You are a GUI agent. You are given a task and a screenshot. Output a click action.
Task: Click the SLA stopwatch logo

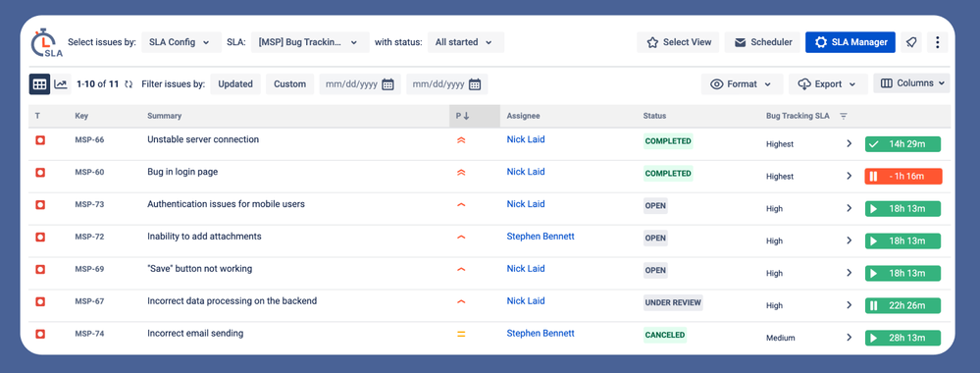click(x=46, y=42)
